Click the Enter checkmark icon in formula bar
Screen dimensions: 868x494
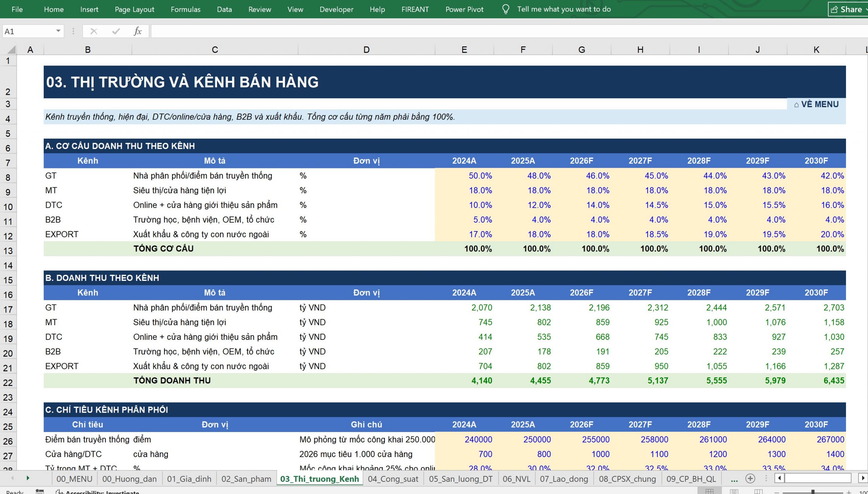[116, 32]
